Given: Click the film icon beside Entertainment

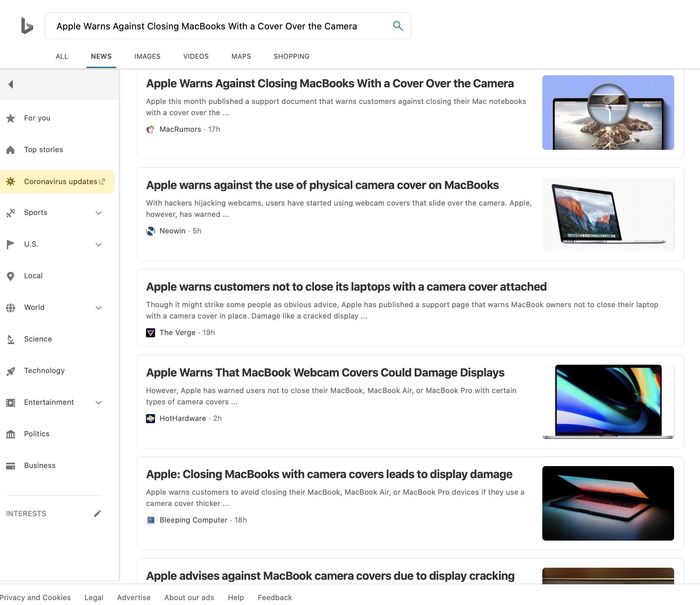Looking at the screenshot, I should (11, 402).
